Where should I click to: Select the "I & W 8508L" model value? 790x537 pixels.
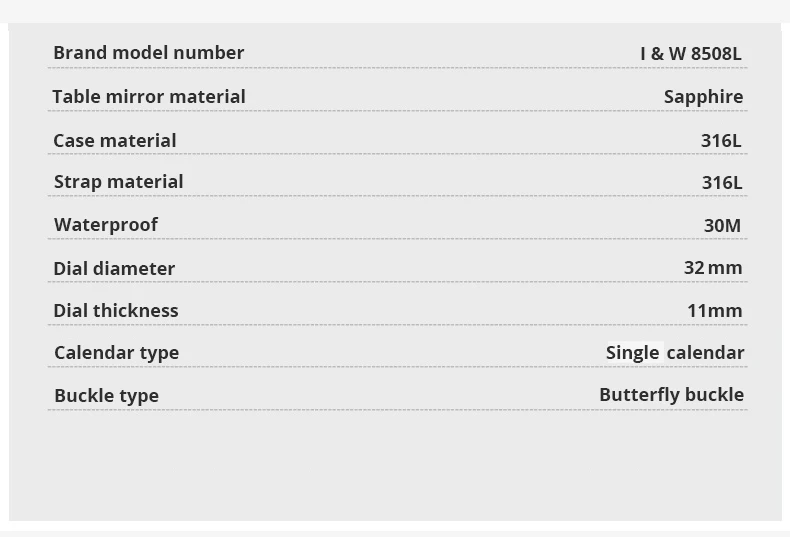tap(690, 54)
